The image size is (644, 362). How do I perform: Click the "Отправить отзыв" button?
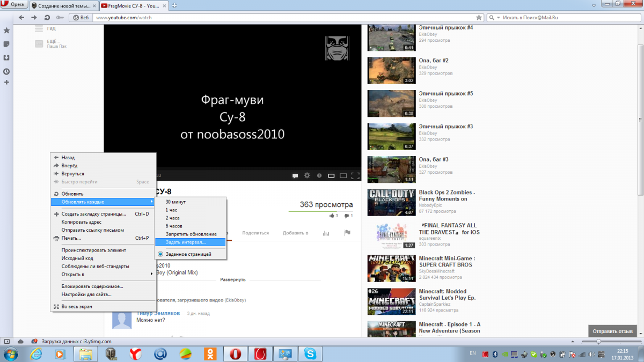tap(612, 331)
